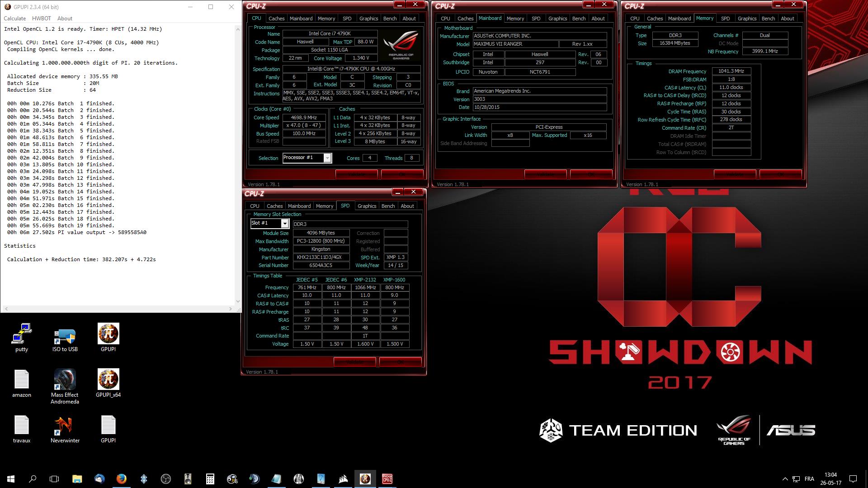Viewport: 868px width, 488px height.
Task: Show hidden system tray icons
Action: [784, 479]
